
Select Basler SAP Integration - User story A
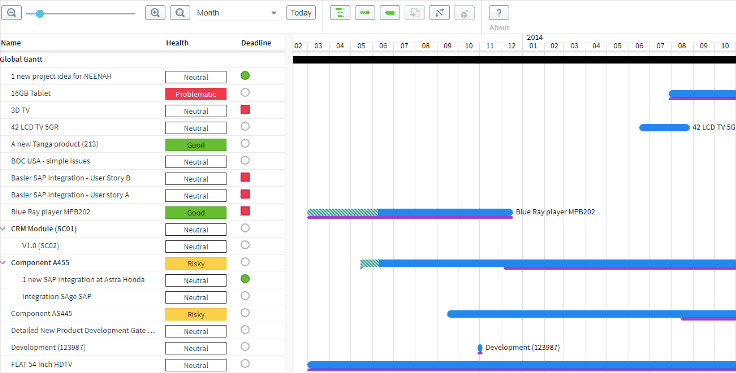click(x=70, y=195)
